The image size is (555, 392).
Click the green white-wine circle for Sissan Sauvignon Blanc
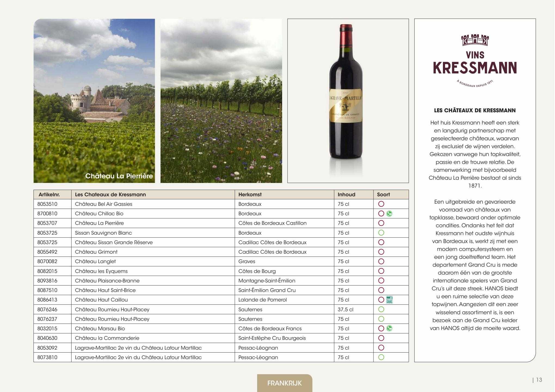381,233
